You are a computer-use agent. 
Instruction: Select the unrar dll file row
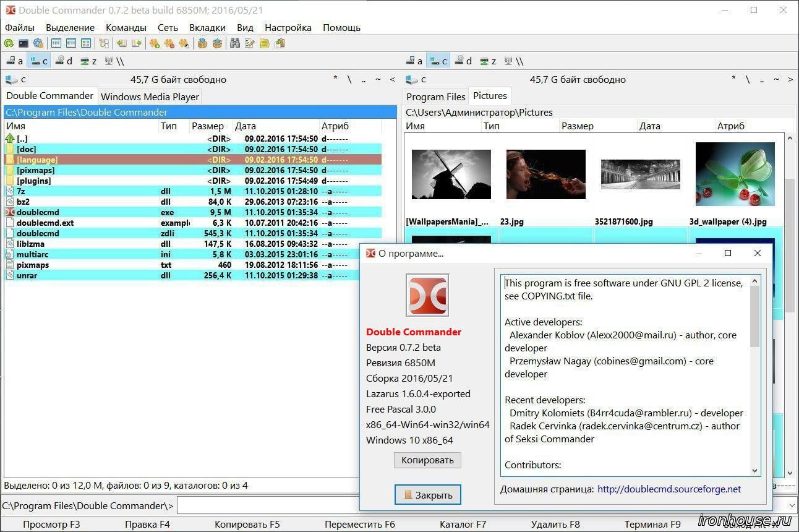tap(193, 275)
